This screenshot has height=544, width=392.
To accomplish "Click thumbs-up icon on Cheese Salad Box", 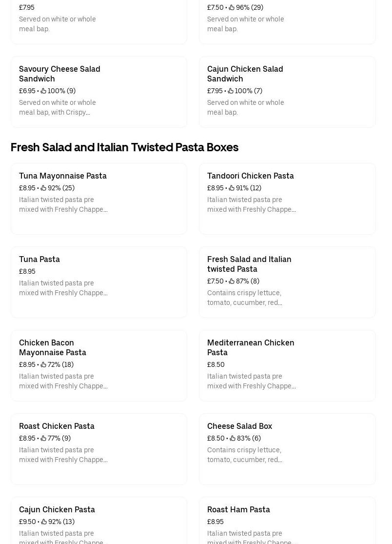I will [233, 438].
